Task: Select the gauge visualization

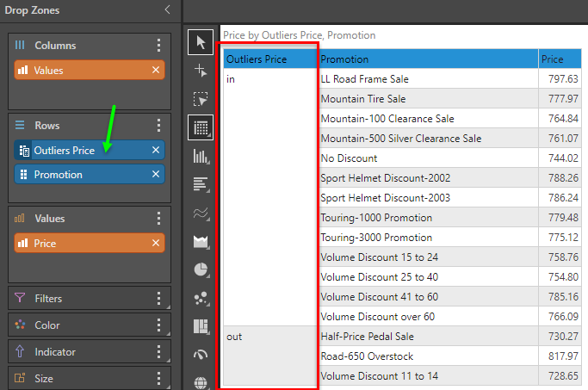Action: click(201, 355)
